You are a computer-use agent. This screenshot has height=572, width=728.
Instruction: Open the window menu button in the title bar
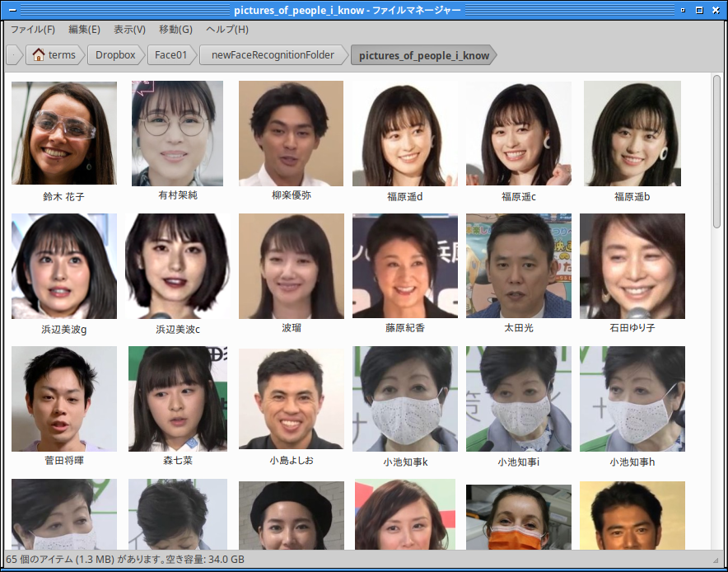click(x=12, y=10)
